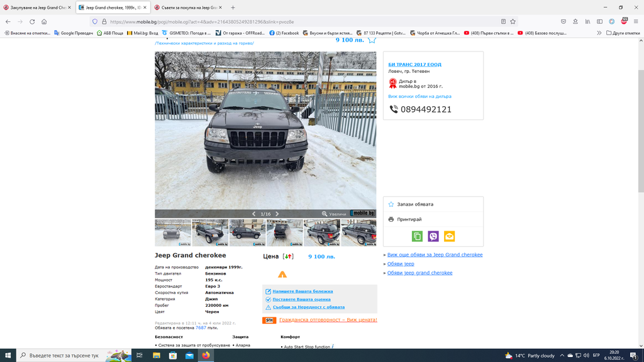Open Технически характеристики и разход на гориво link
Image resolution: width=644 pixels, height=362 pixels.
point(204,43)
